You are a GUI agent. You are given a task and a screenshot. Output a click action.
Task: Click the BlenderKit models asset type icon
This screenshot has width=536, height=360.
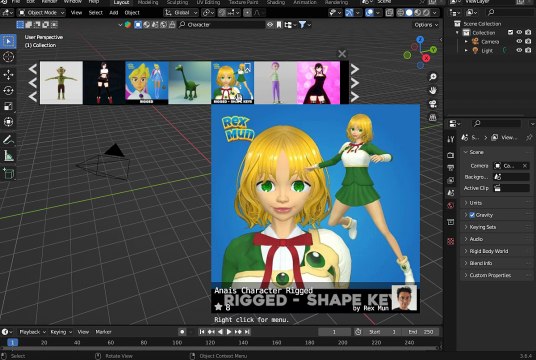coord(138,25)
